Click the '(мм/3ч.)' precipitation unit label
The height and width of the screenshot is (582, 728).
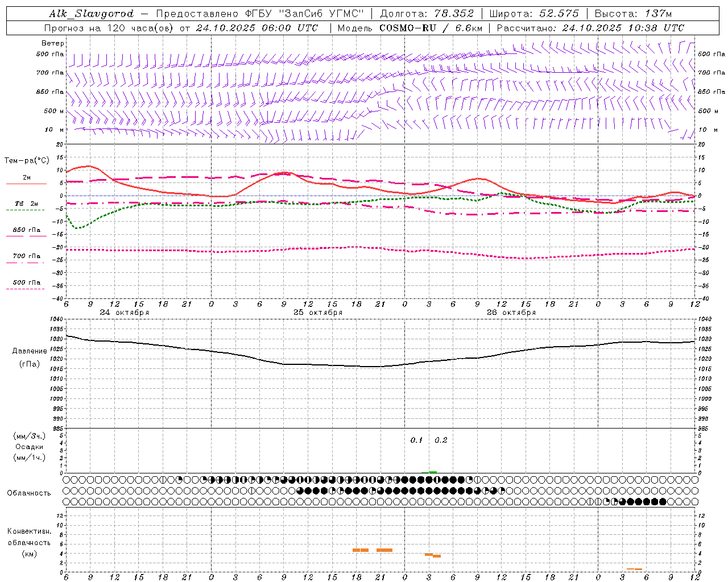(30, 436)
